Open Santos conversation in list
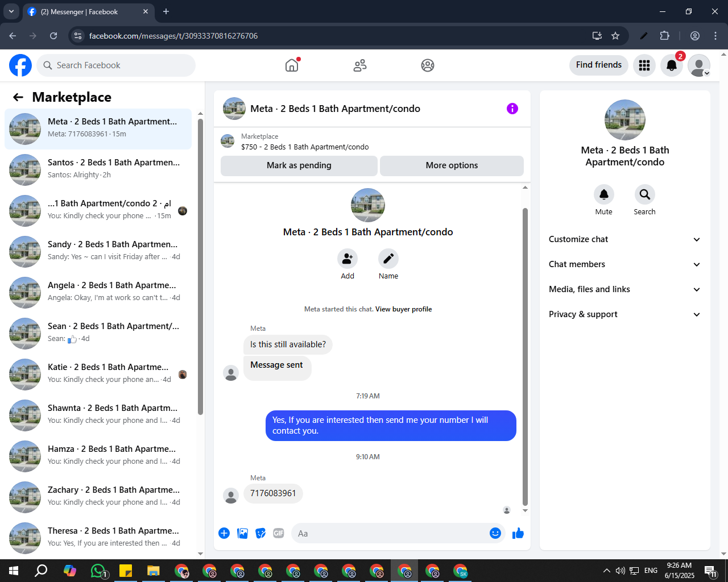The height and width of the screenshot is (582, 728). (98, 169)
